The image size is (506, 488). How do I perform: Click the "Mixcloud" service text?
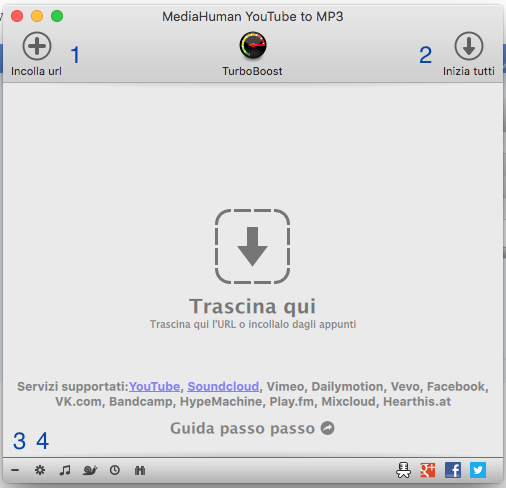(348, 401)
